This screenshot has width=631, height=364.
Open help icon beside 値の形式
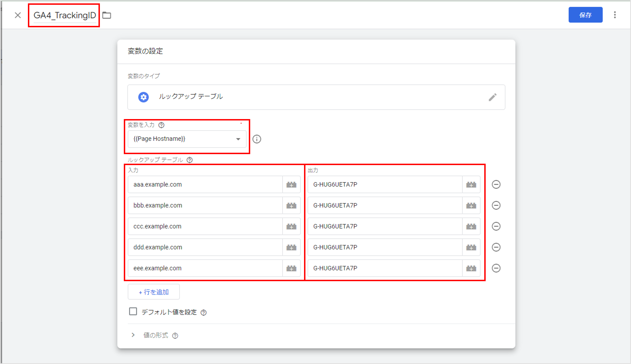coord(175,336)
